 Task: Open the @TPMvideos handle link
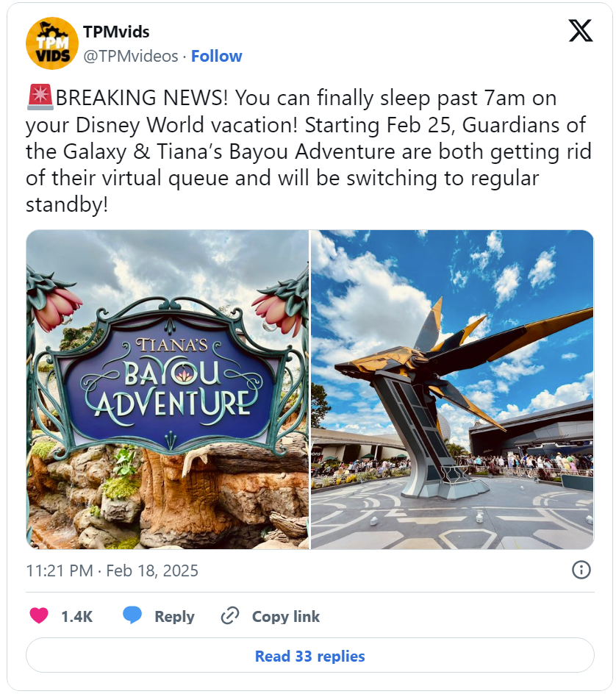tap(131, 56)
